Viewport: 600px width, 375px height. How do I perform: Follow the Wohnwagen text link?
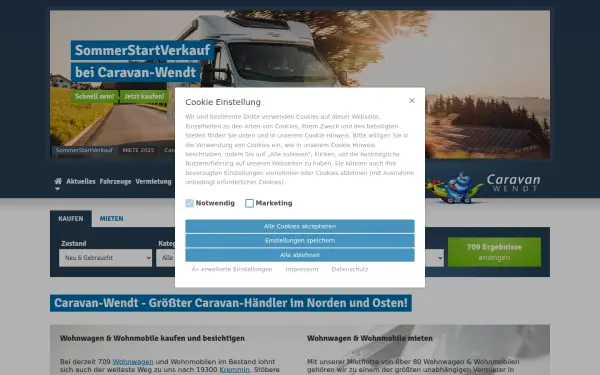click(x=133, y=362)
